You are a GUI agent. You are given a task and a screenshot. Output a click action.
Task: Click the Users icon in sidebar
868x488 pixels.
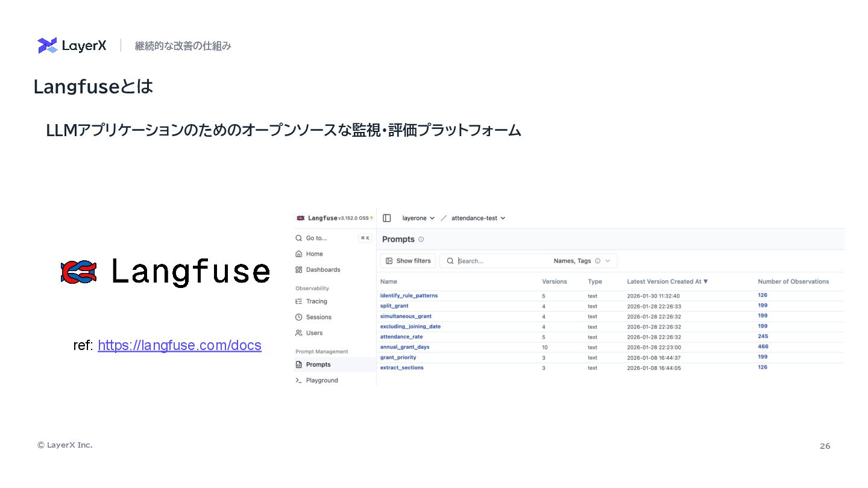[x=299, y=333]
